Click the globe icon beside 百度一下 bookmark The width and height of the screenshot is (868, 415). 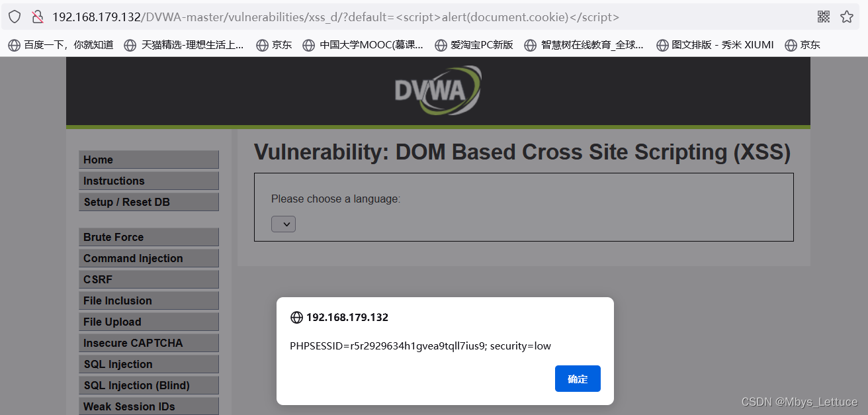click(x=14, y=45)
